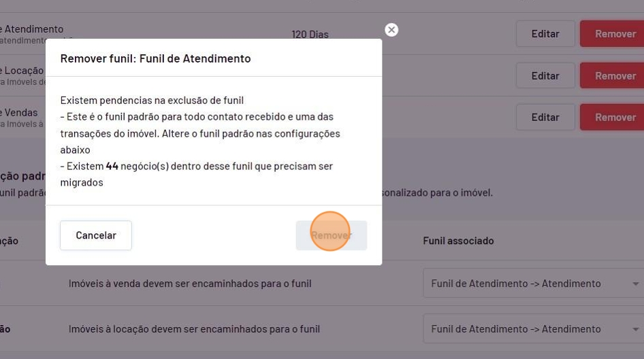Click the dialog title 'Remover funil: Funil de Atendimento'

(x=155, y=58)
